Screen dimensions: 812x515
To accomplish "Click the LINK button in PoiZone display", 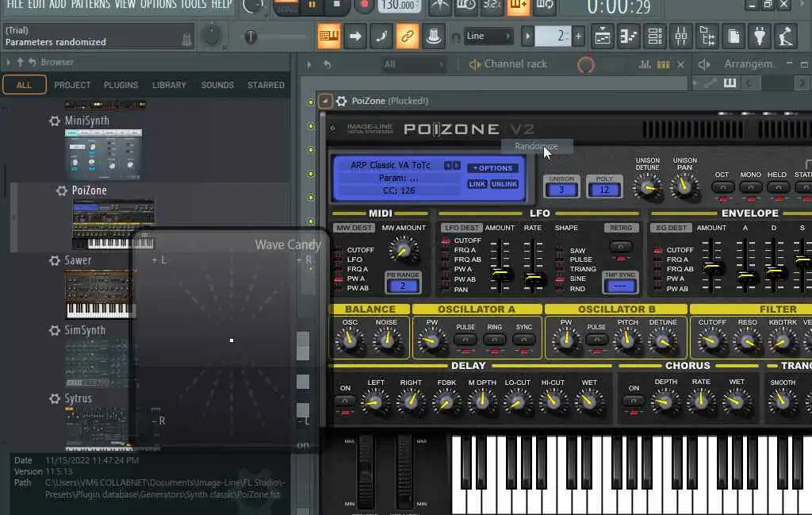I will coord(477,184).
